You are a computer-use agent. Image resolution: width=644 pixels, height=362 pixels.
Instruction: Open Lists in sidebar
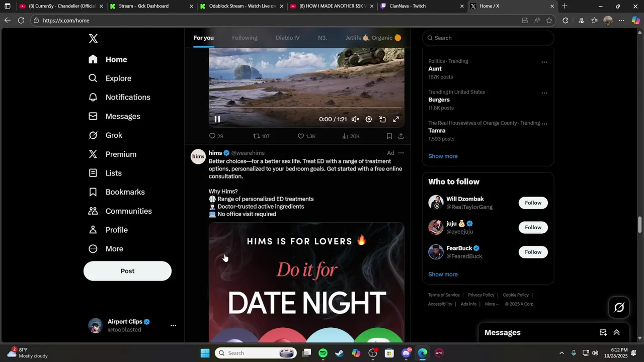[x=105, y=173]
